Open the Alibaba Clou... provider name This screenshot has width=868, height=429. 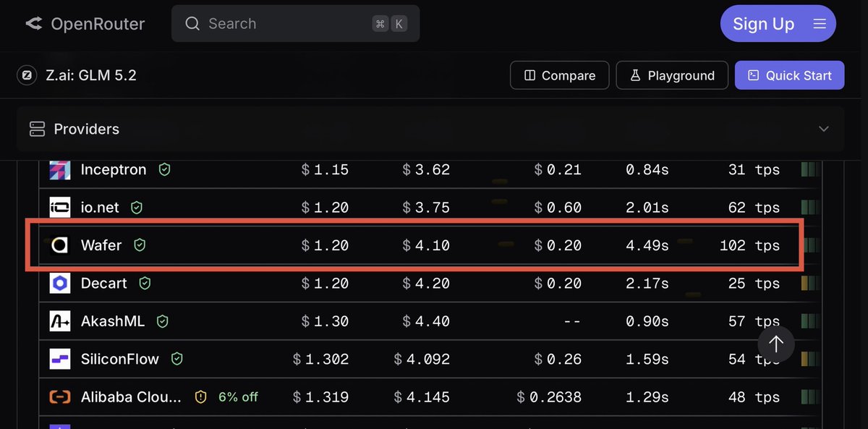[x=131, y=397]
